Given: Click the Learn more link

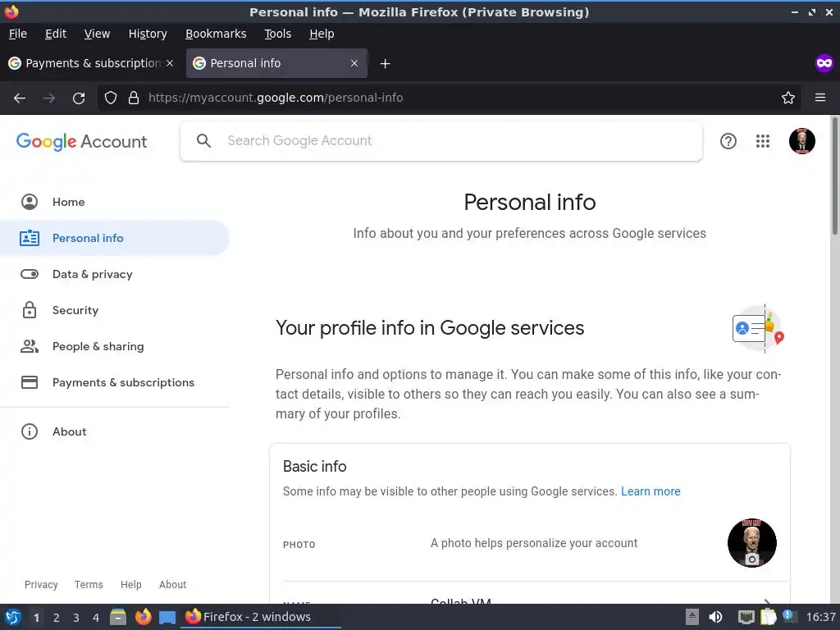Looking at the screenshot, I should [x=651, y=491].
